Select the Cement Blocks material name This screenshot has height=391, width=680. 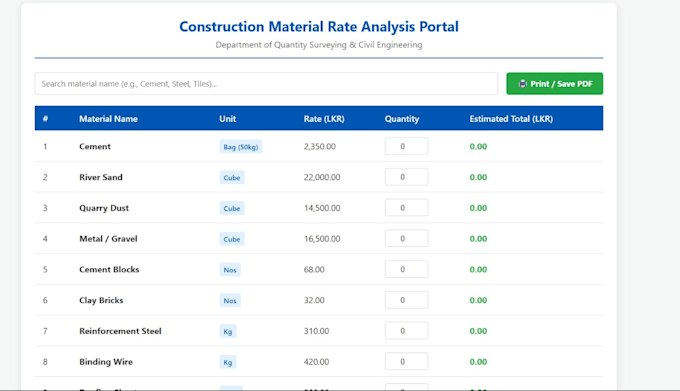[109, 270]
